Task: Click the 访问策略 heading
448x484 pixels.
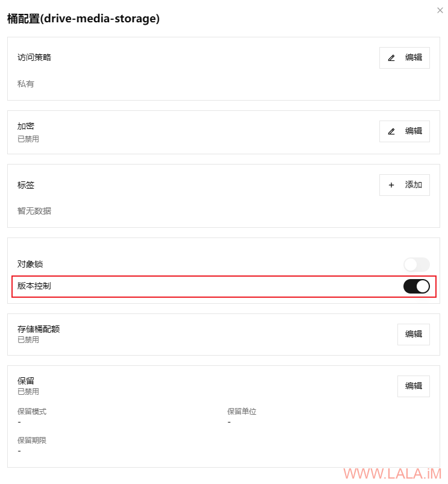Action: tap(34, 57)
